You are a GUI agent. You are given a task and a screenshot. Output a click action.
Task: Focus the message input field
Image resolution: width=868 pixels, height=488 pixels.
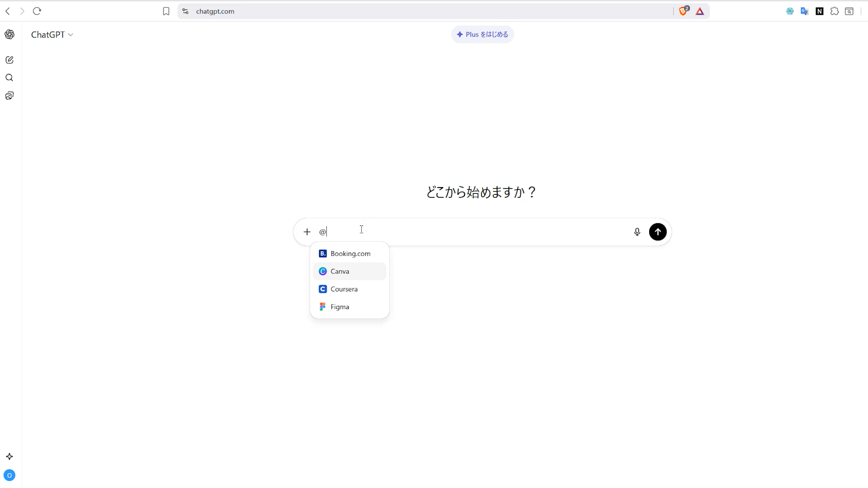coord(475,232)
